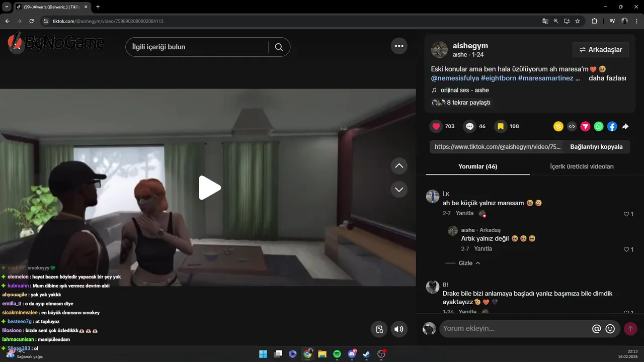Click the Arkadaşlar button
Image resolution: width=644 pixels, height=362 pixels.
(x=601, y=50)
